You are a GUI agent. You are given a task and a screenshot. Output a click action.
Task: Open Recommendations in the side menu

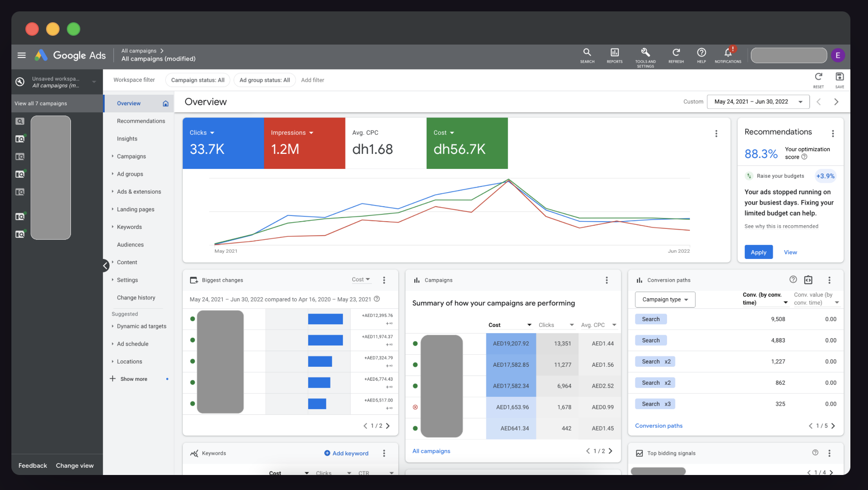coord(141,121)
